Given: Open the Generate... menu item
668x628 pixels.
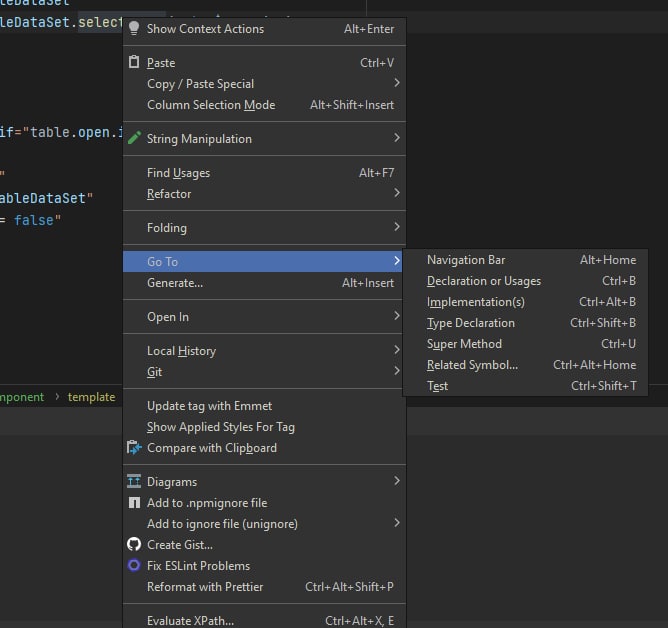Looking at the screenshot, I should [x=175, y=283].
